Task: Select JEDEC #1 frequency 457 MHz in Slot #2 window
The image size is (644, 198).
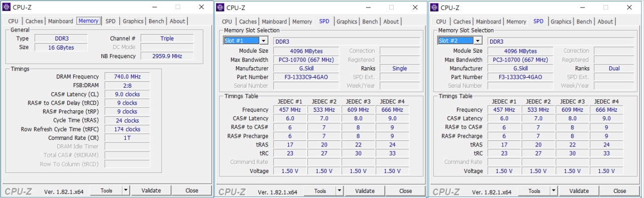Action: click(504, 110)
